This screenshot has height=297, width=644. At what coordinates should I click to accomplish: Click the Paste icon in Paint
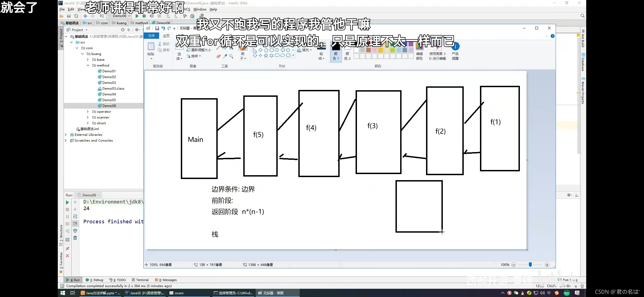tap(151, 46)
